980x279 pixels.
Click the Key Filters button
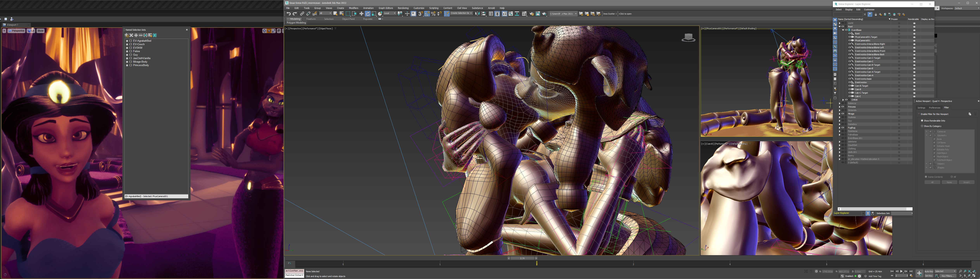(948, 276)
